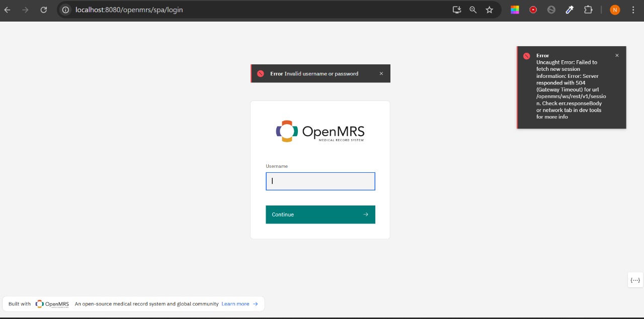The image size is (644, 319).
Task: Click the red icon in Uncaught Error toast
Action: pos(526,56)
